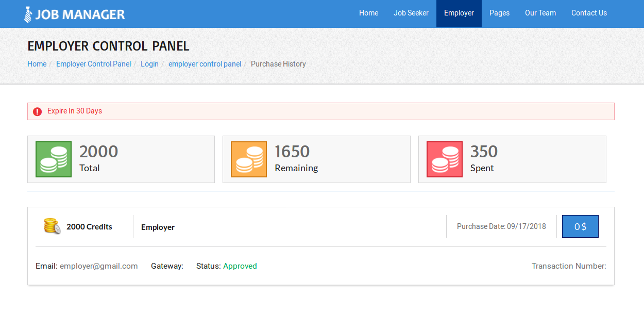The width and height of the screenshot is (644, 313).
Task: Select the Employer menu item
Action: click(x=459, y=13)
